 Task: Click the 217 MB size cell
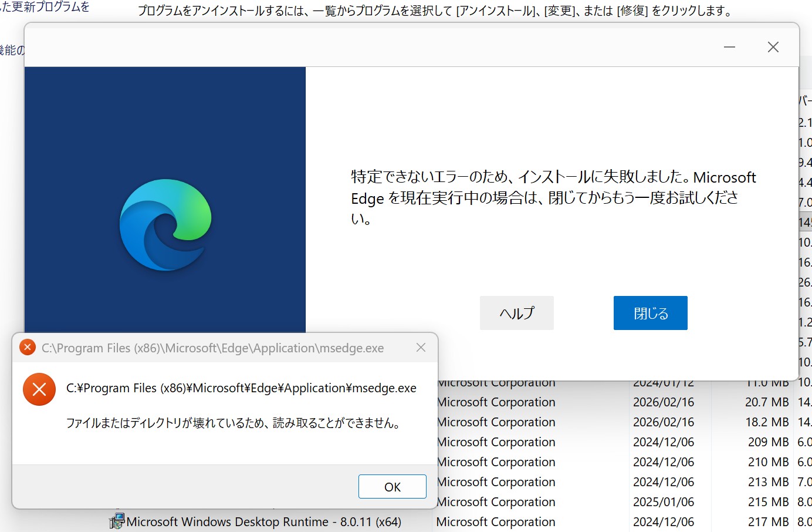[769, 522]
